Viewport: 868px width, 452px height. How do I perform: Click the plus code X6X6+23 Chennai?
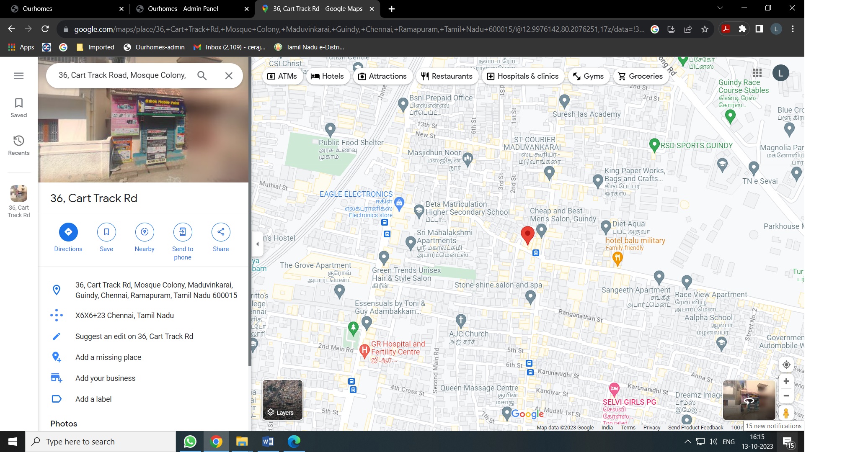144,316
